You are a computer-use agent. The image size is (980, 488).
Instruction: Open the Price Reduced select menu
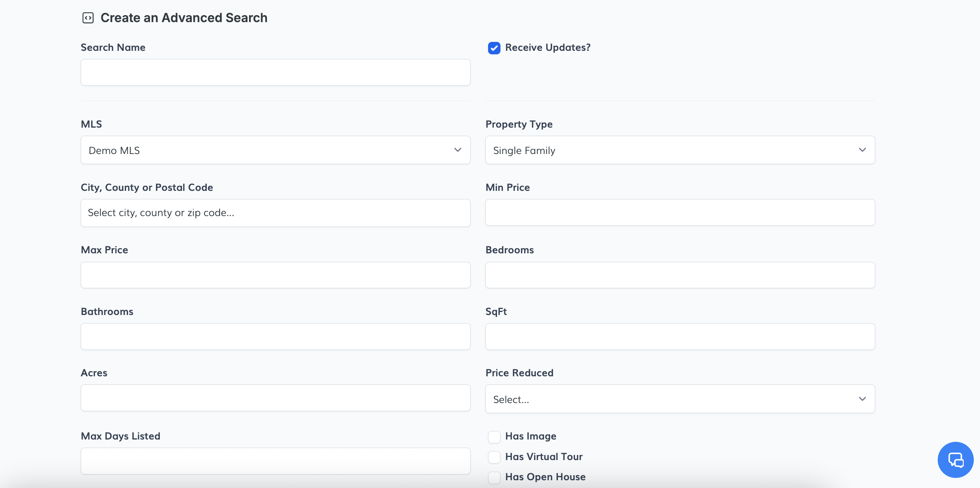pyautogui.click(x=680, y=399)
